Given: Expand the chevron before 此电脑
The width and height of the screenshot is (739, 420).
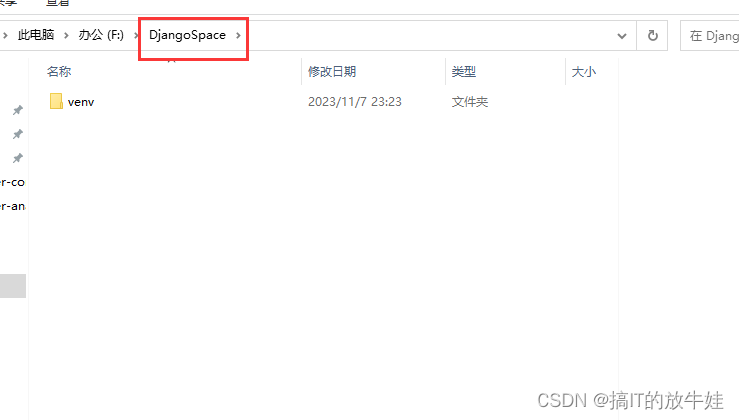Looking at the screenshot, I should 5,35.
